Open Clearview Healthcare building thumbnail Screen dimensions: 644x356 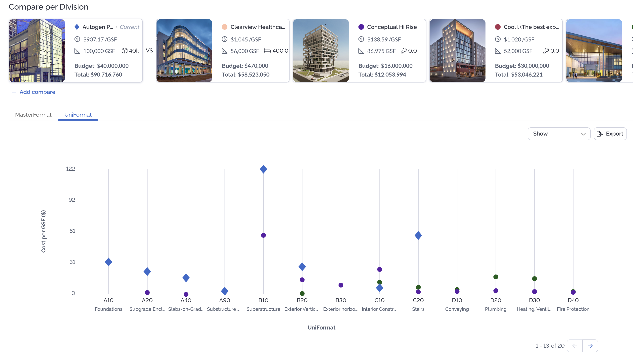coord(184,51)
